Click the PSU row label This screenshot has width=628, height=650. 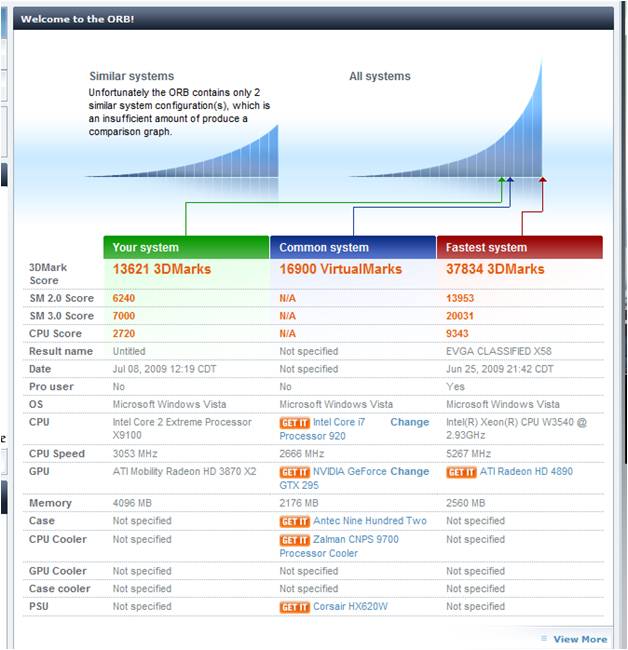[39, 607]
